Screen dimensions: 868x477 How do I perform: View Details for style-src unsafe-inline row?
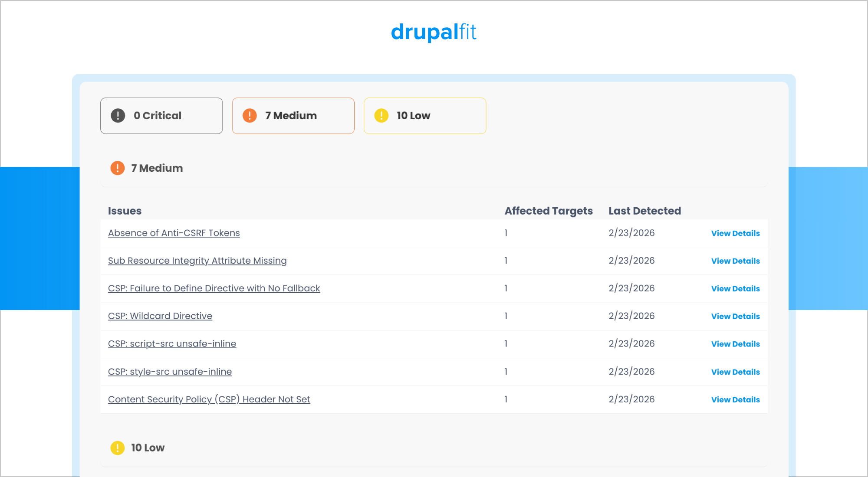coord(735,372)
